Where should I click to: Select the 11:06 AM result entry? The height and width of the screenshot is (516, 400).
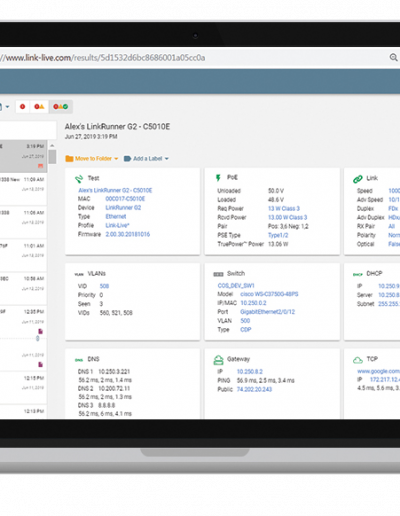point(23,222)
